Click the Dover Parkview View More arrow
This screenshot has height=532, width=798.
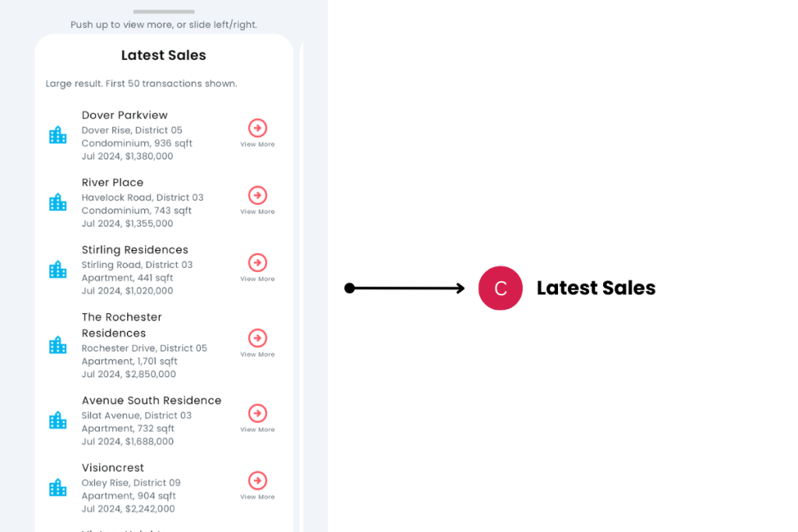(x=257, y=129)
